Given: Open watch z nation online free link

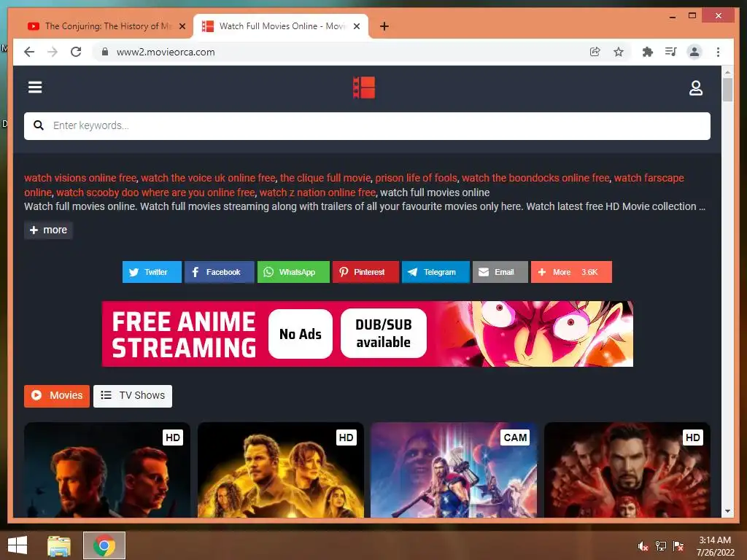Looking at the screenshot, I should tap(318, 192).
